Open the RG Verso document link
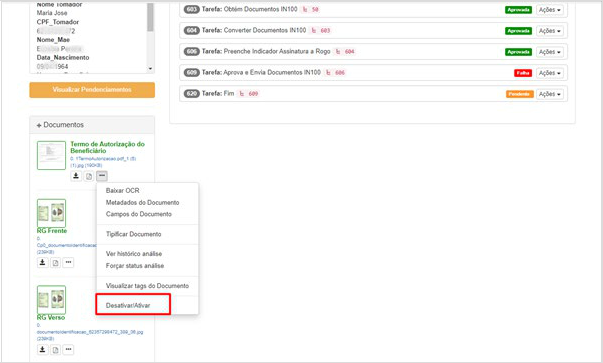 (x=51, y=318)
